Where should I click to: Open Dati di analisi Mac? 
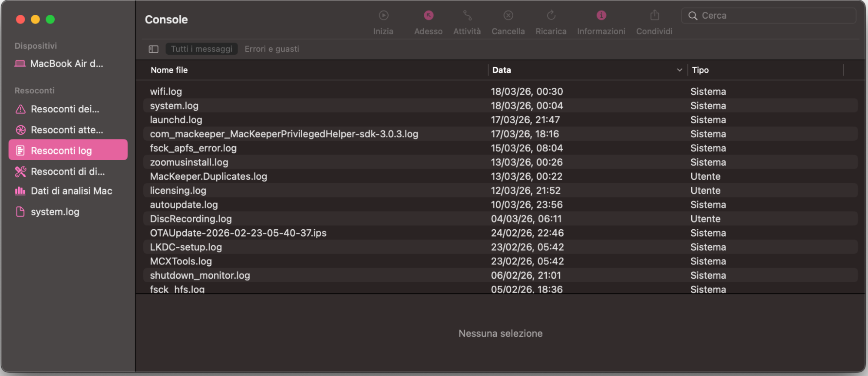tap(68, 191)
